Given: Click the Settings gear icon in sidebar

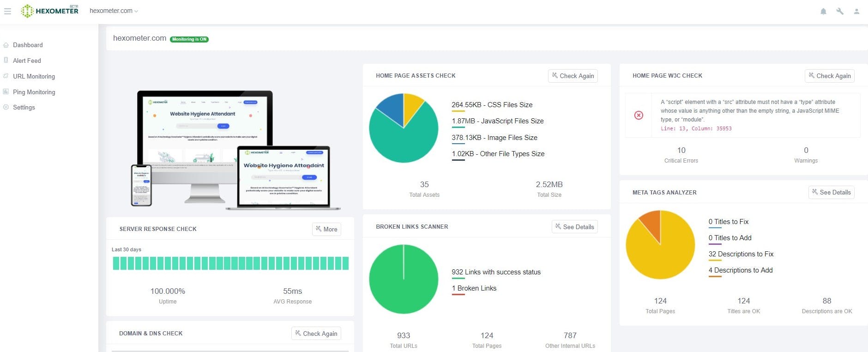Looking at the screenshot, I should pyautogui.click(x=6, y=107).
